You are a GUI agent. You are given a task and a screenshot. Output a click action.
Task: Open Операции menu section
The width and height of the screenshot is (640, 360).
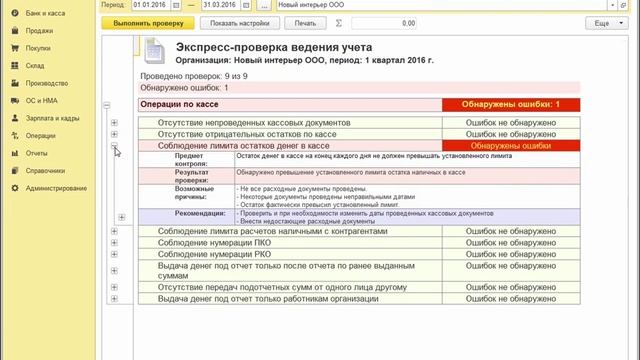point(40,136)
